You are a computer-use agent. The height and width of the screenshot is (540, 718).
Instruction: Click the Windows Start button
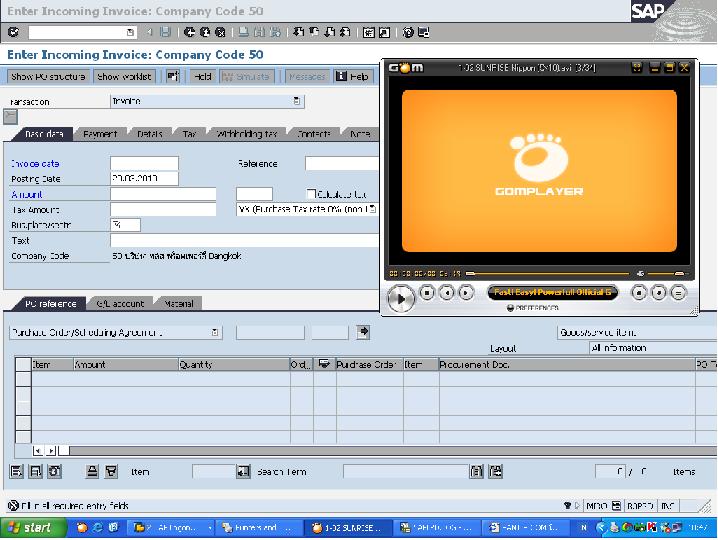[x=33, y=528]
